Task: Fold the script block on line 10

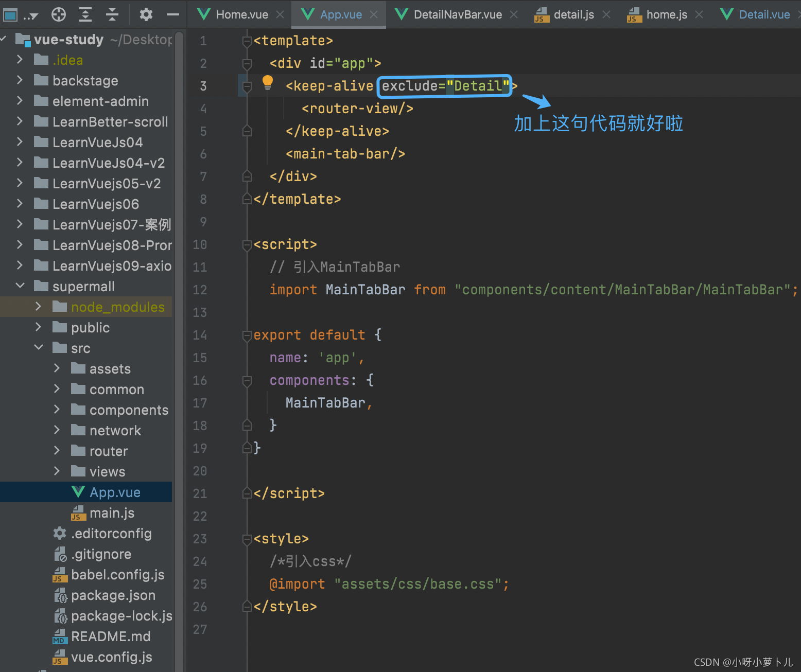Action: click(247, 245)
